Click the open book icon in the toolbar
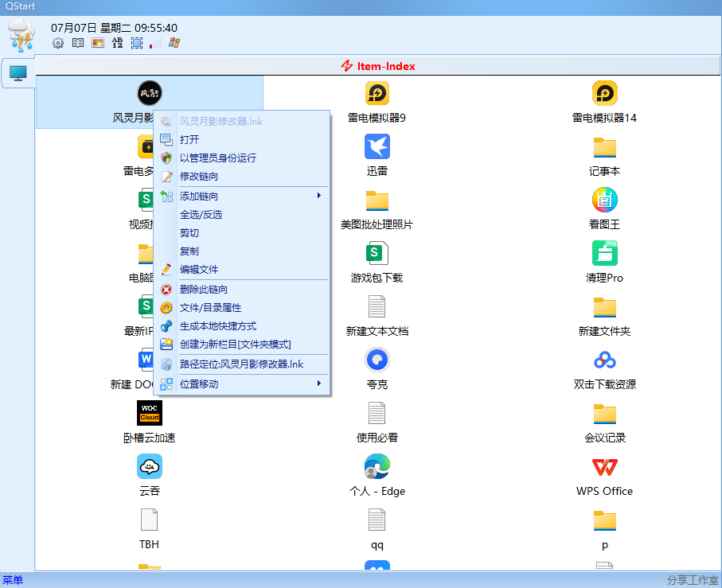Viewport: 722px width, 588px height. 78,43
